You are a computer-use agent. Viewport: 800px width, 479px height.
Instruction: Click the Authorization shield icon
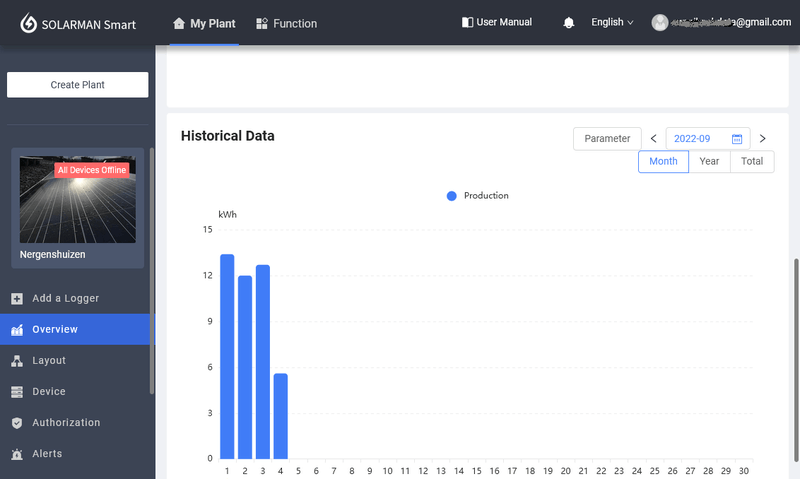tap(17, 423)
